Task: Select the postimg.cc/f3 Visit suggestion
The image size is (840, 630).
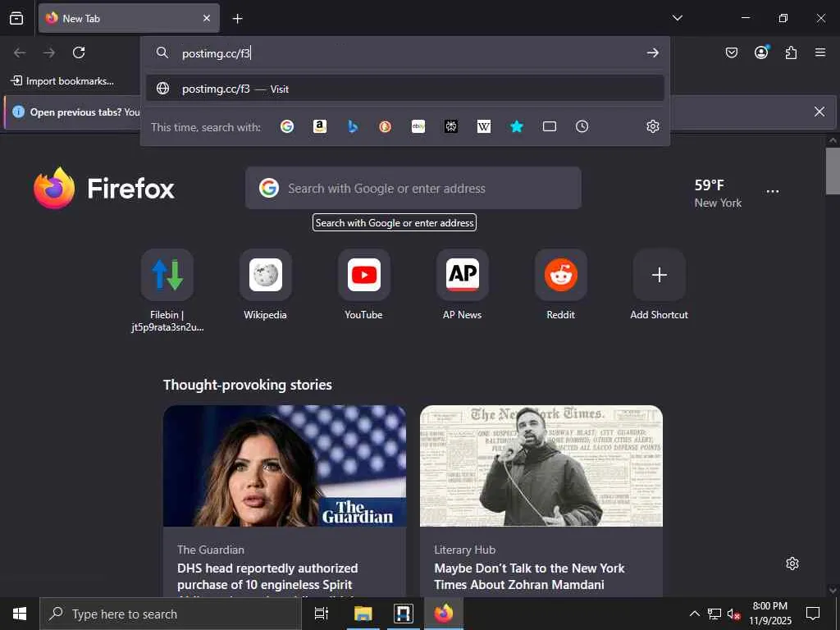Action: [405, 89]
